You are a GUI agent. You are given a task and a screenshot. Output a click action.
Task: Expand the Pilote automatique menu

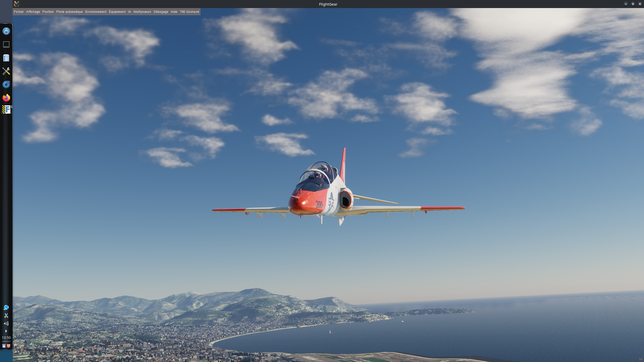[x=69, y=12]
